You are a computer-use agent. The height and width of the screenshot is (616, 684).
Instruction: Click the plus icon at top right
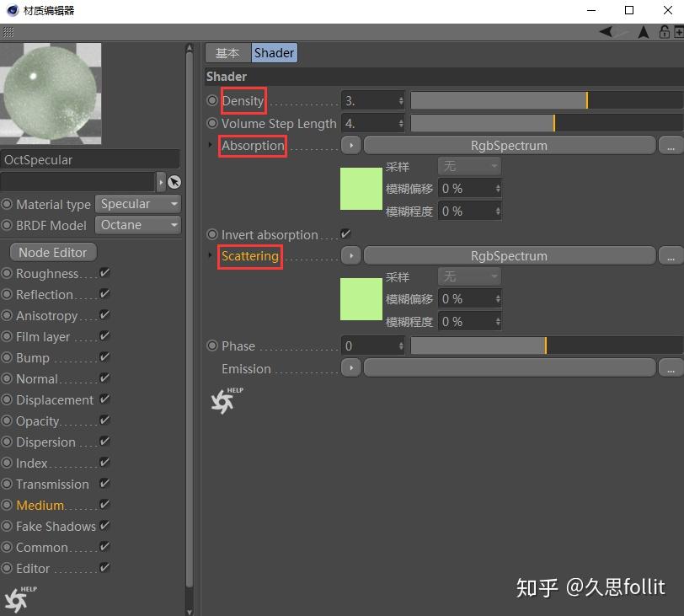pos(679,31)
